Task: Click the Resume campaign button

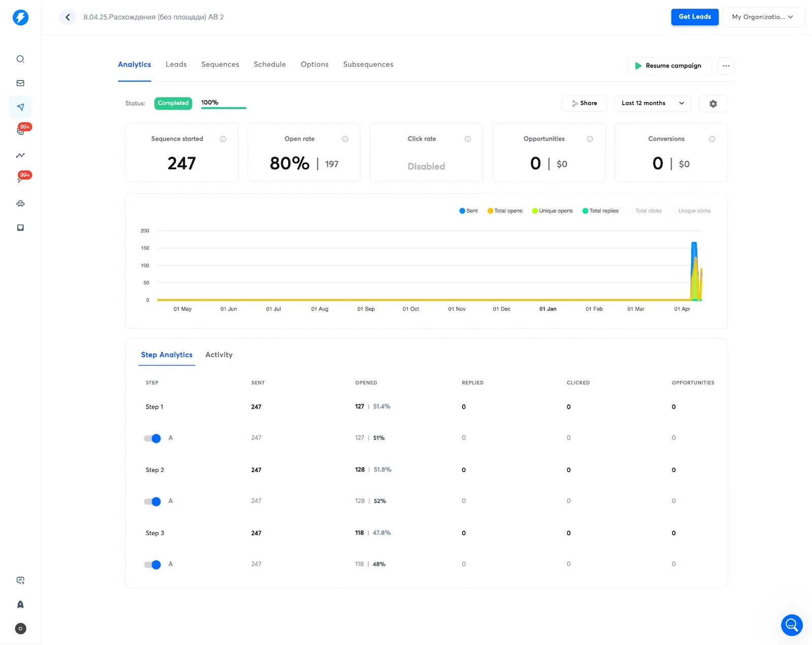Action: point(669,66)
